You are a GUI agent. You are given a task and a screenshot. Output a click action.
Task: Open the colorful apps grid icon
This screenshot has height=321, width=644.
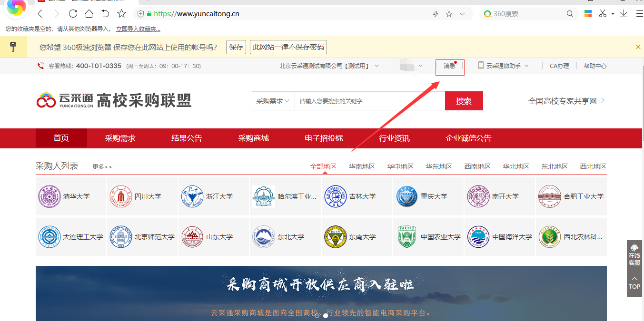[x=588, y=14]
